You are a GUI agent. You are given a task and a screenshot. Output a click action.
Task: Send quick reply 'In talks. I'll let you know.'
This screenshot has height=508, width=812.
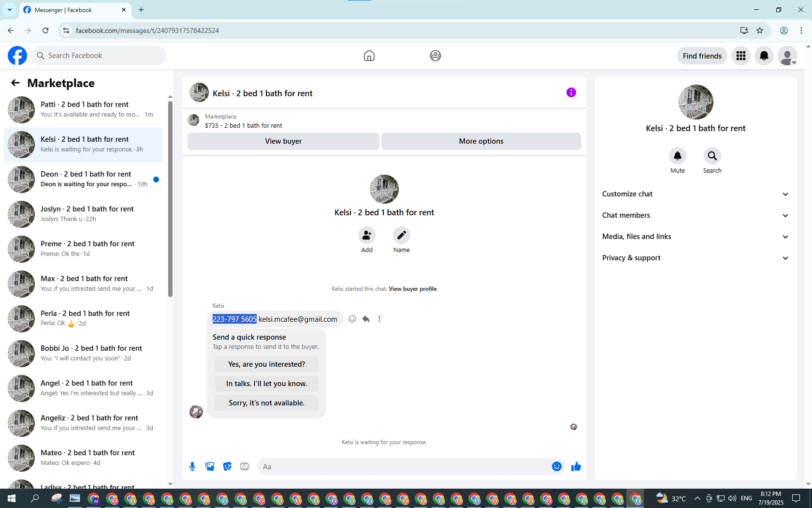click(267, 384)
